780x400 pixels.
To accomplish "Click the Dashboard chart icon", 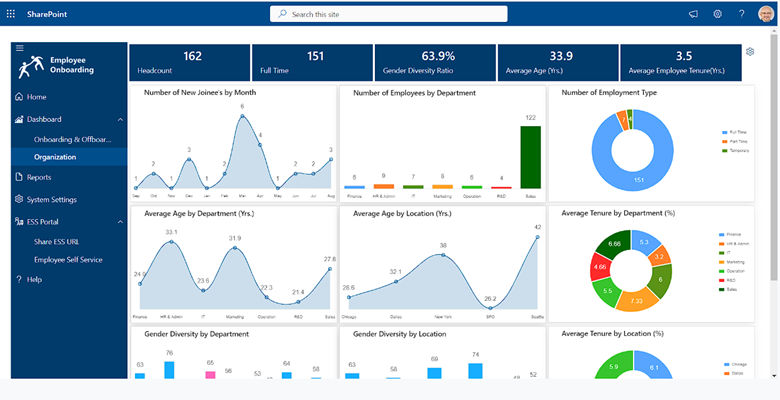I will [x=19, y=119].
